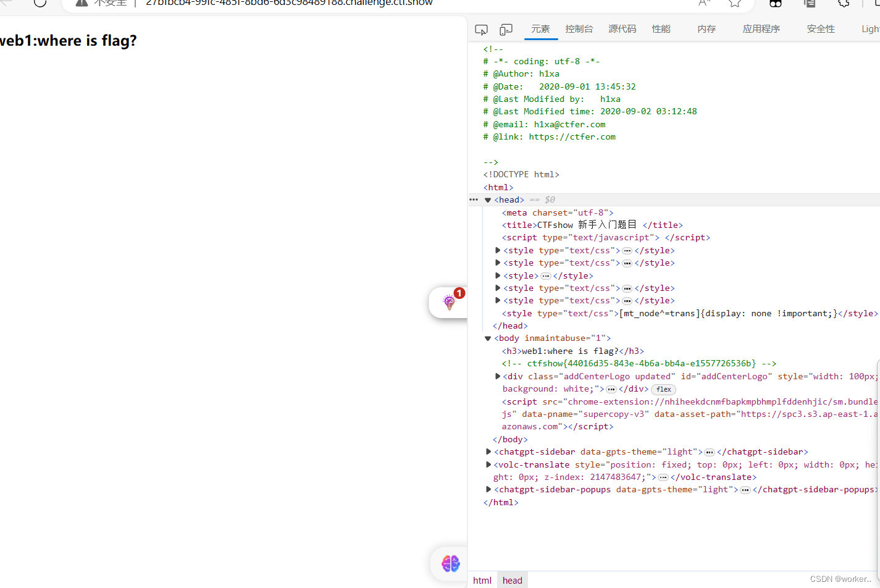Click the mask-shaped browser toolbar icon
The height and width of the screenshot is (588, 880).
[x=775, y=4]
